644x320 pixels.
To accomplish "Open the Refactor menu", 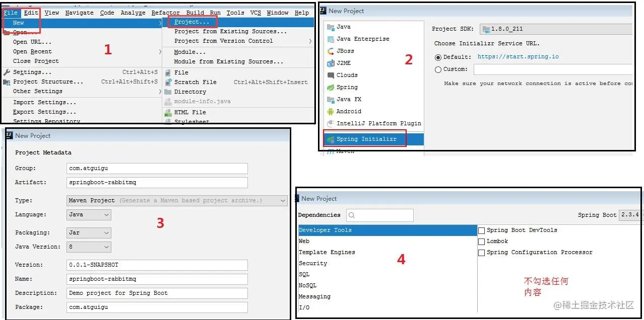I will 165,13.
